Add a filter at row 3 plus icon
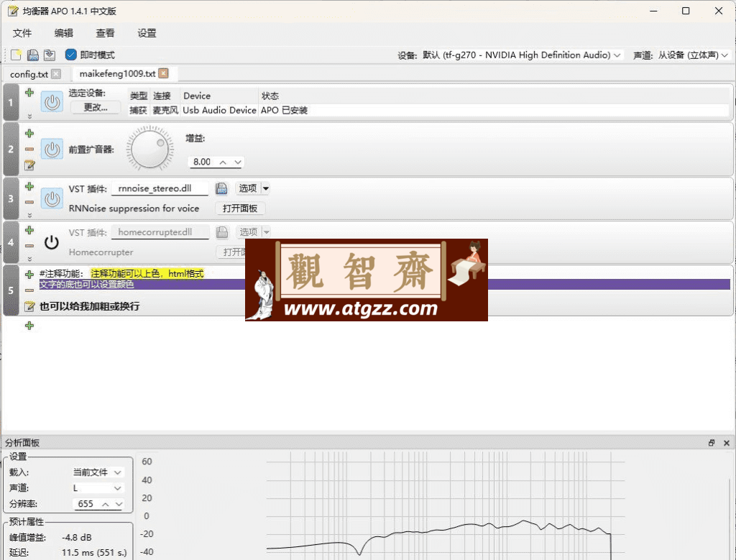Image resolution: width=736 pixels, height=560 pixels. pos(29,186)
